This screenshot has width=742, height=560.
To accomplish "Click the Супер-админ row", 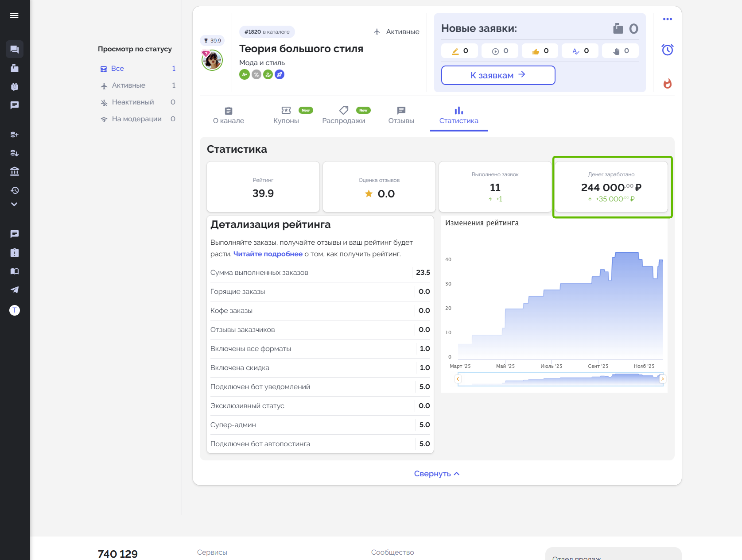I will click(320, 425).
